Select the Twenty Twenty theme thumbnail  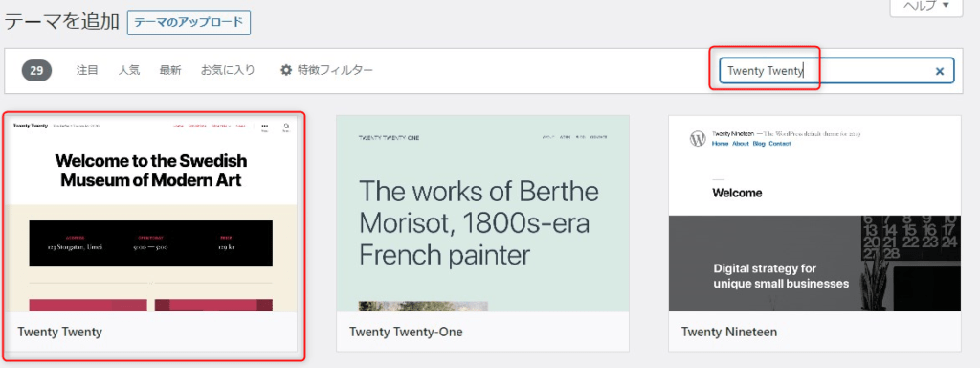pyautogui.click(x=151, y=214)
